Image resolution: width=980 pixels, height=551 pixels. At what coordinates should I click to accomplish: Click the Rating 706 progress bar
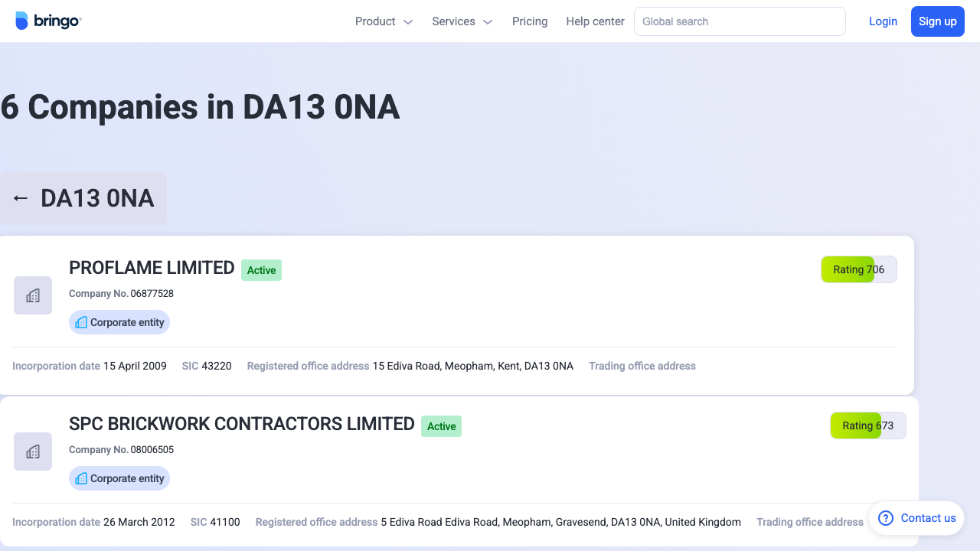coord(858,269)
